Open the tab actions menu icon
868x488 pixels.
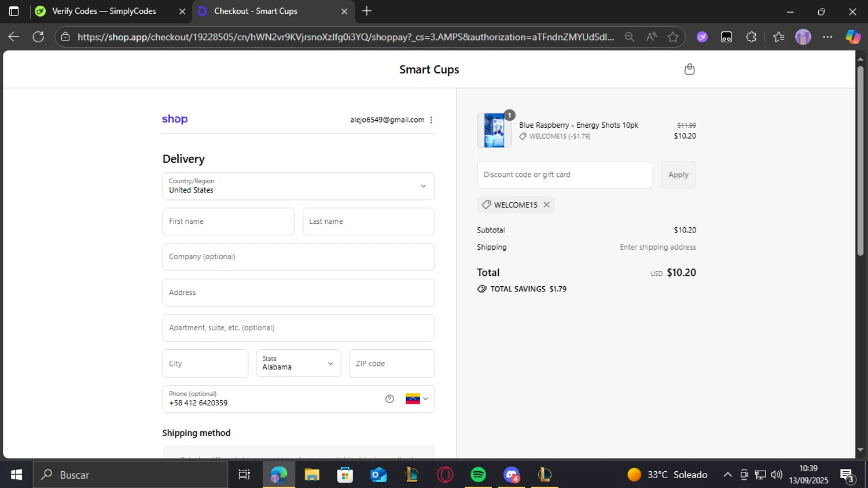[14, 11]
